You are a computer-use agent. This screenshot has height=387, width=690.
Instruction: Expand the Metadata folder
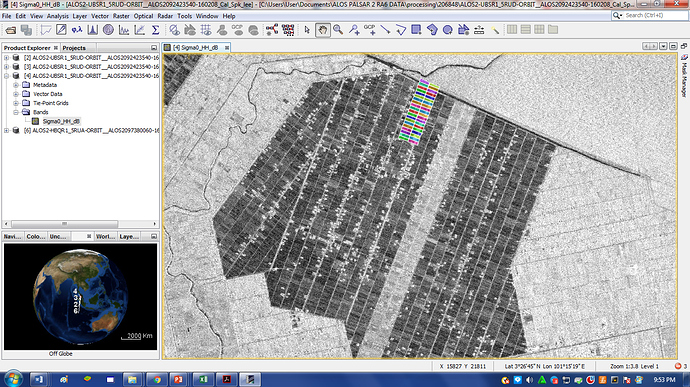point(16,85)
